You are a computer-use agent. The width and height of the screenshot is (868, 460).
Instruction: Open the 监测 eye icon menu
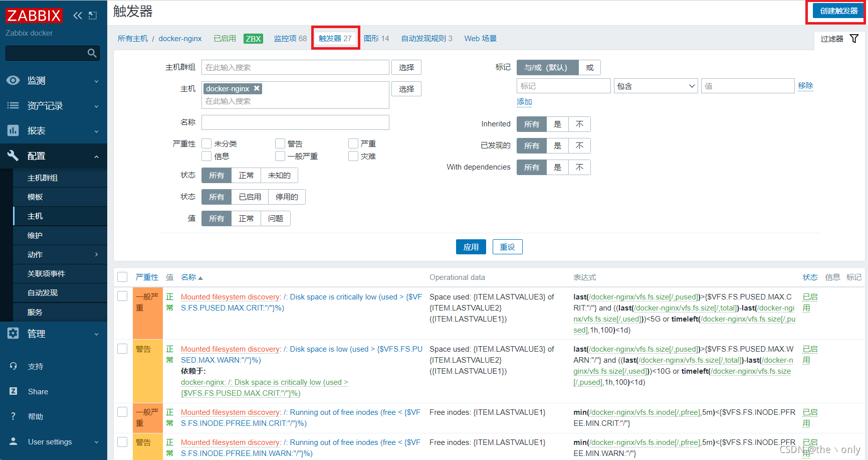[x=13, y=80]
